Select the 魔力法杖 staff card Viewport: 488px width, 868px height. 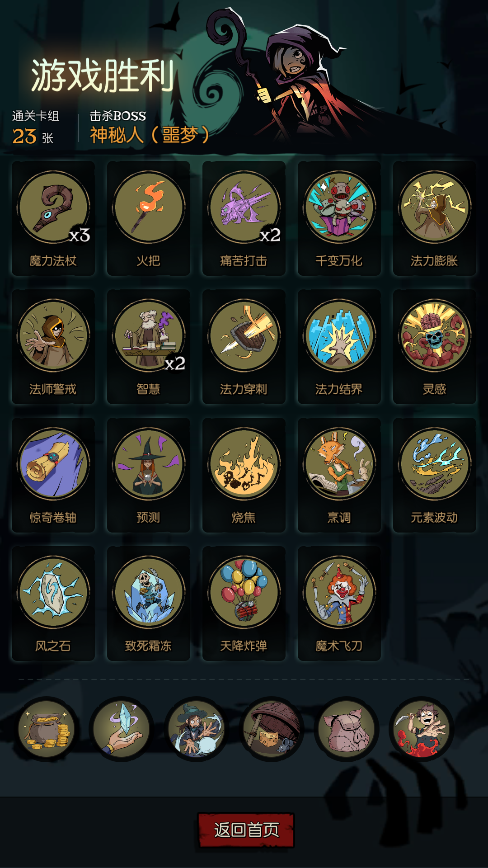click(x=53, y=218)
